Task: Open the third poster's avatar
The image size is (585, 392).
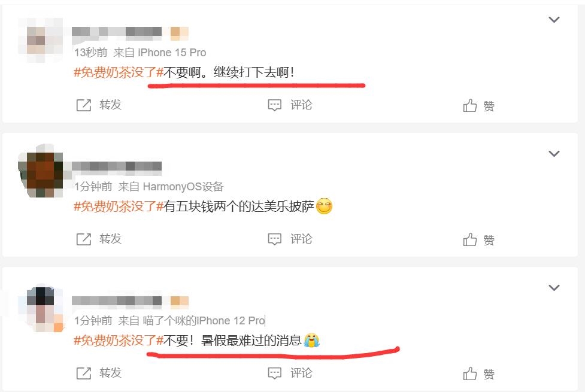Action: coord(41,309)
